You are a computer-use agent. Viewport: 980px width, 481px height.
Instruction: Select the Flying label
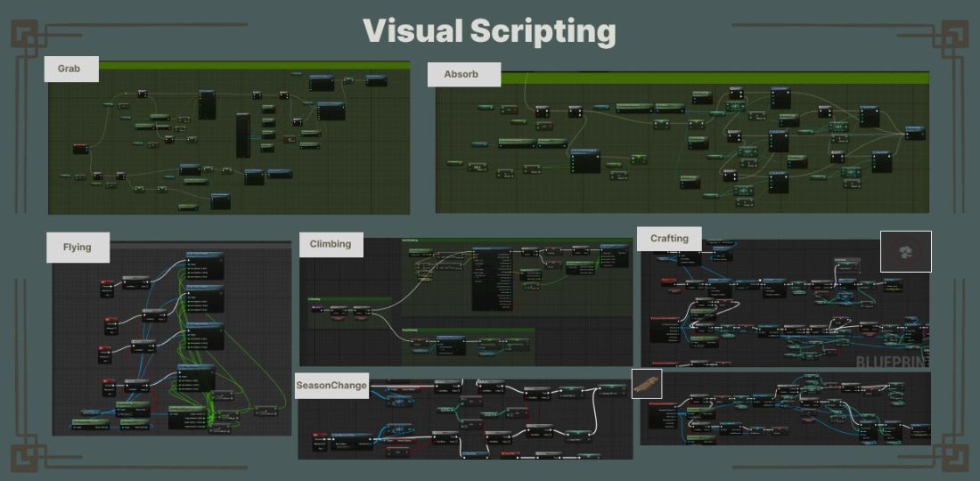(78, 248)
